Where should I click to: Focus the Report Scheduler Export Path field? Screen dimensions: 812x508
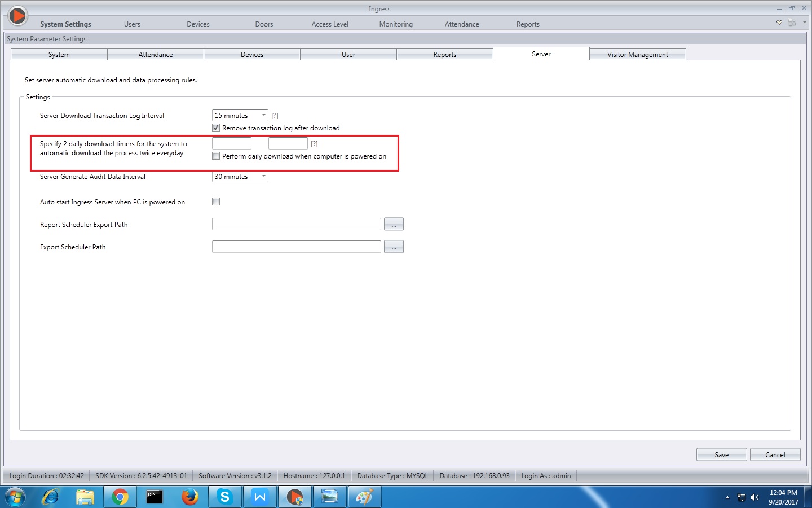[x=297, y=224]
